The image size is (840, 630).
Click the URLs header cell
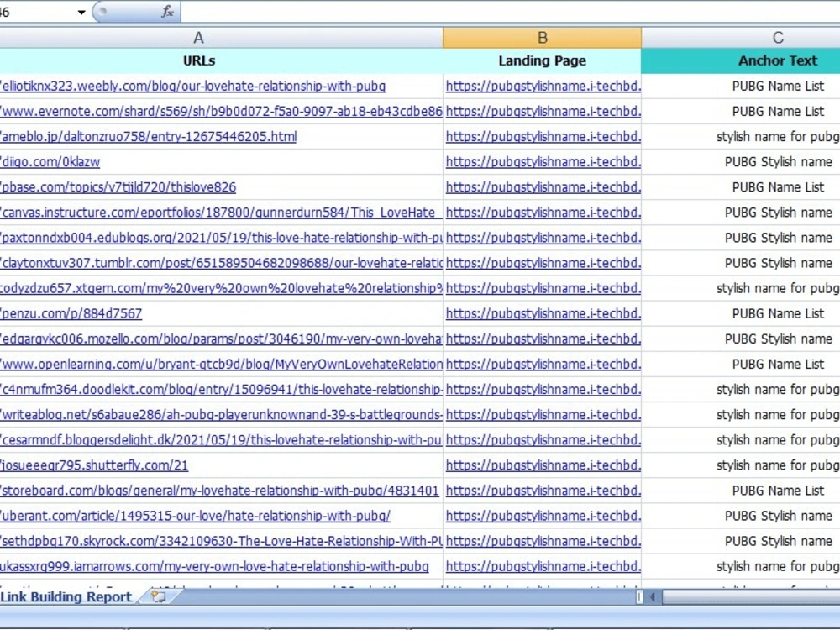click(x=199, y=60)
